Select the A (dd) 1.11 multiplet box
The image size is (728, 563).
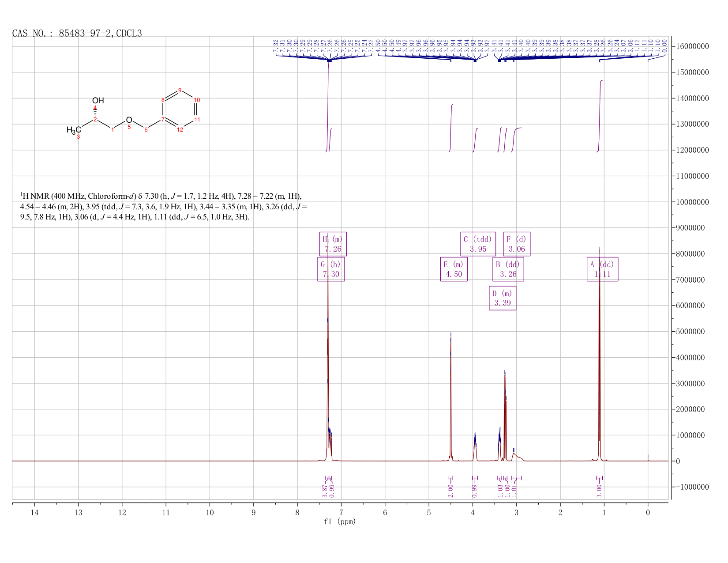pos(602,269)
